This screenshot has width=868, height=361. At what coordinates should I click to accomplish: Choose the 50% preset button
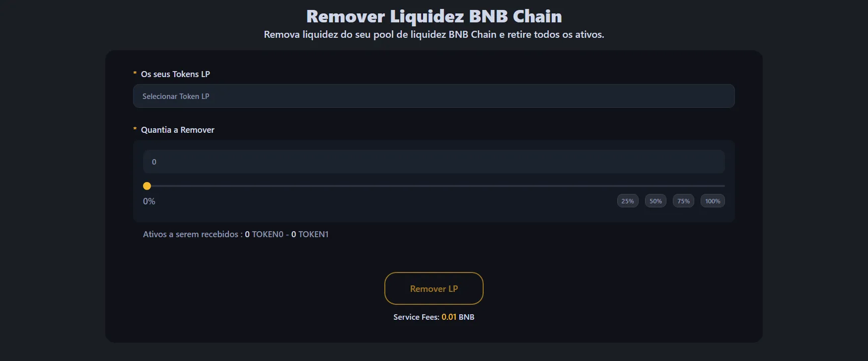coord(655,201)
